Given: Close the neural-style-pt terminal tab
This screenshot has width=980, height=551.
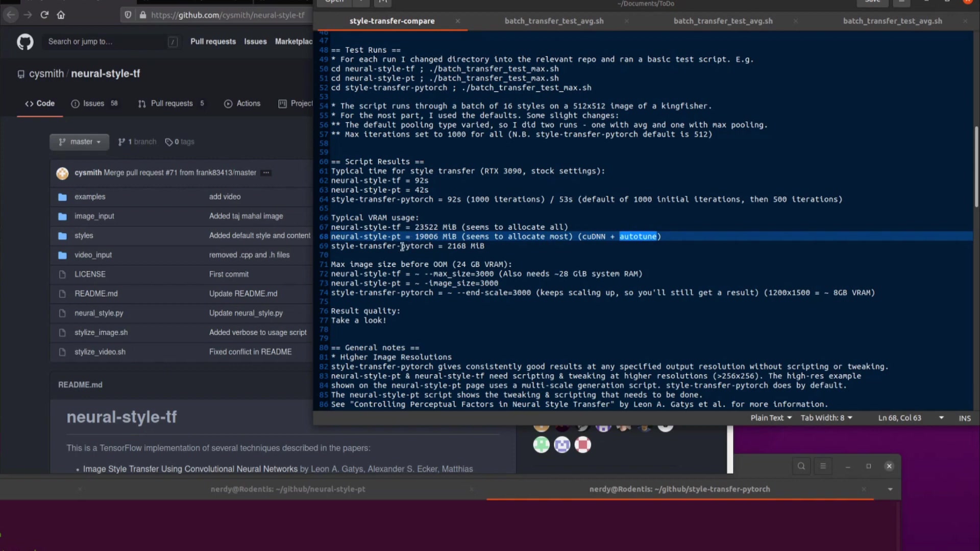Looking at the screenshot, I should click(x=472, y=489).
